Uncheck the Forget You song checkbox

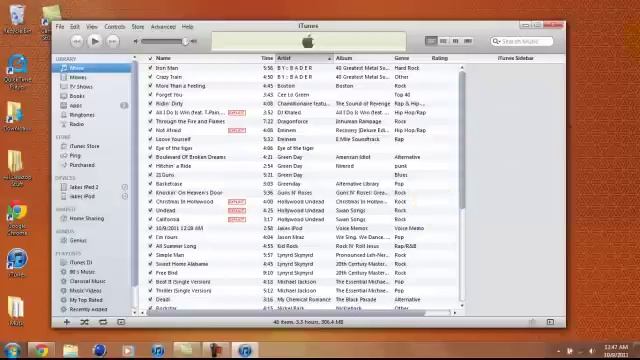tap(150, 95)
